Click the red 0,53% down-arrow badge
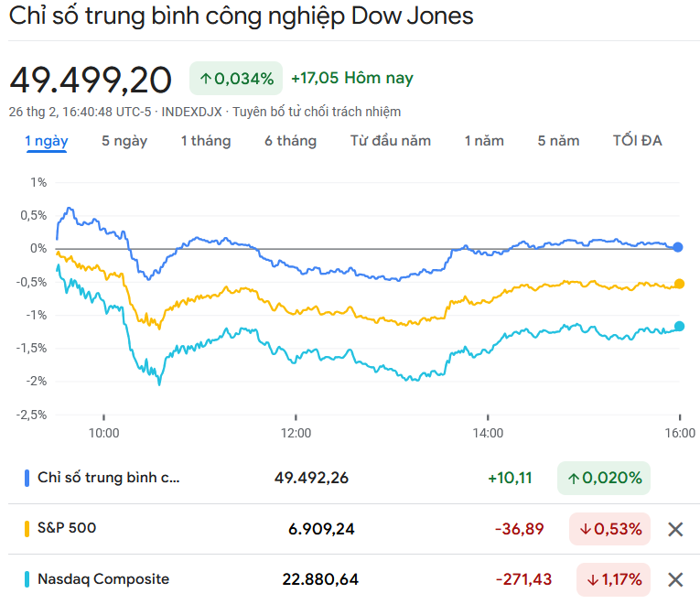700x604 pixels. [x=609, y=529]
